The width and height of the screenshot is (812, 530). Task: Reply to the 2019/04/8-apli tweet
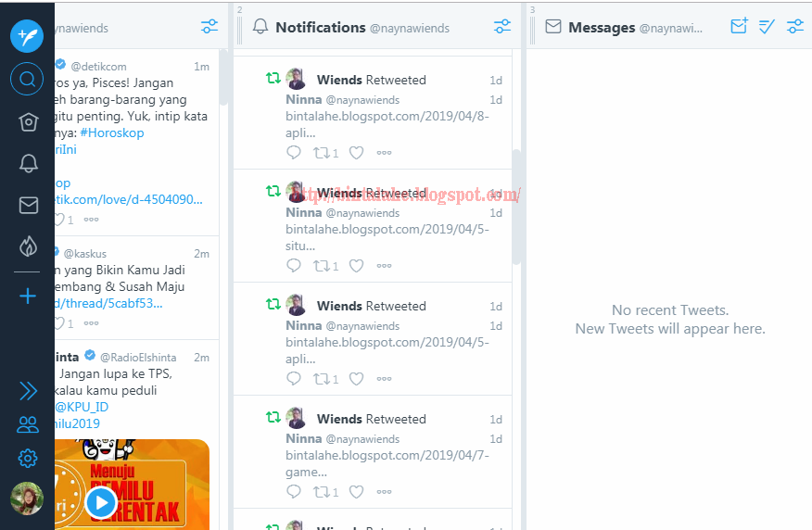pyautogui.click(x=294, y=153)
